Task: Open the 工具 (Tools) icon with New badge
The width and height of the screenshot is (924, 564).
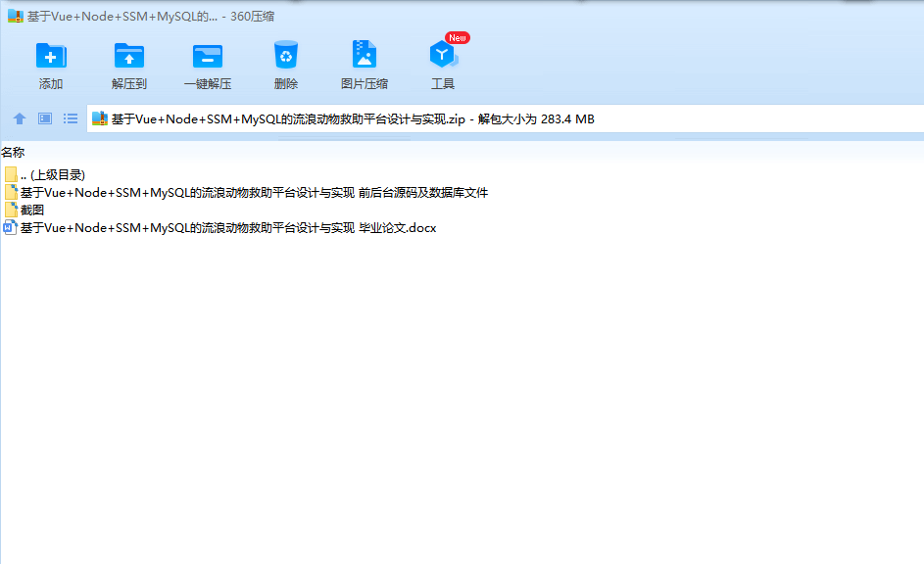Action: (x=443, y=54)
